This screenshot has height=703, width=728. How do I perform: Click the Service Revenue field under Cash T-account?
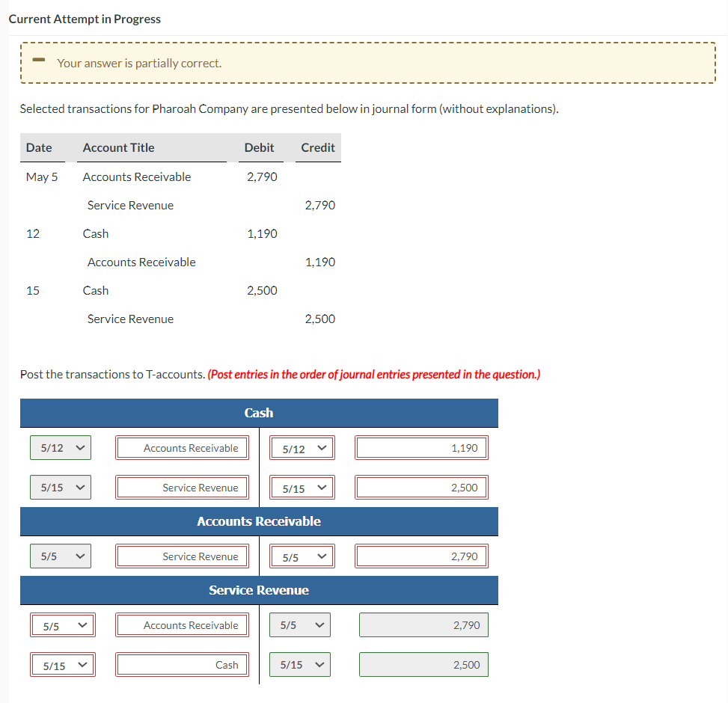coord(182,487)
